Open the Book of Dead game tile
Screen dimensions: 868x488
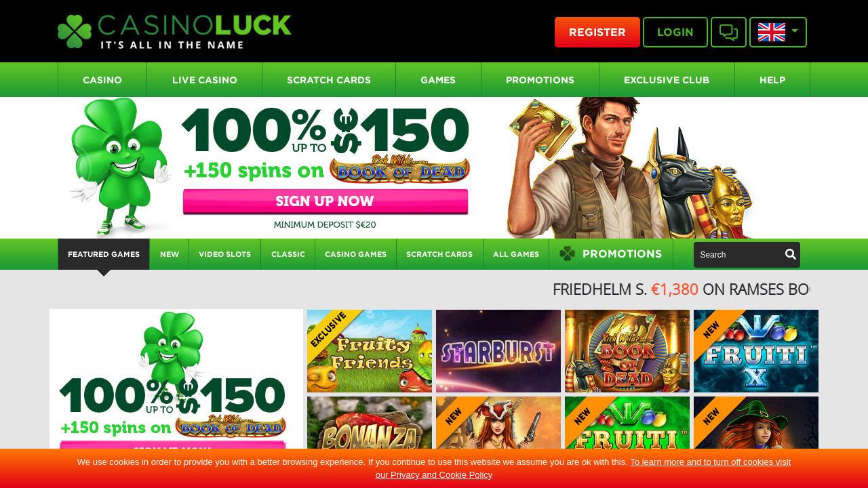627,351
